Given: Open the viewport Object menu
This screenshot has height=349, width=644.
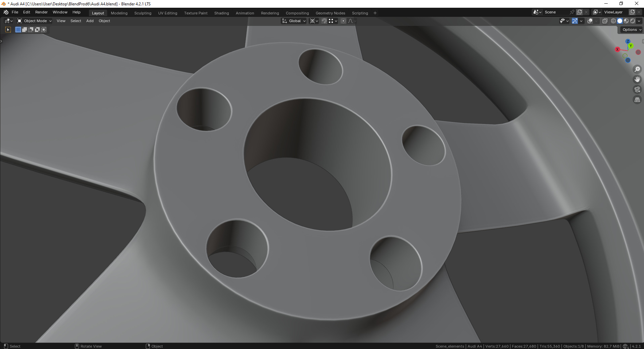Looking at the screenshot, I should tap(104, 21).
